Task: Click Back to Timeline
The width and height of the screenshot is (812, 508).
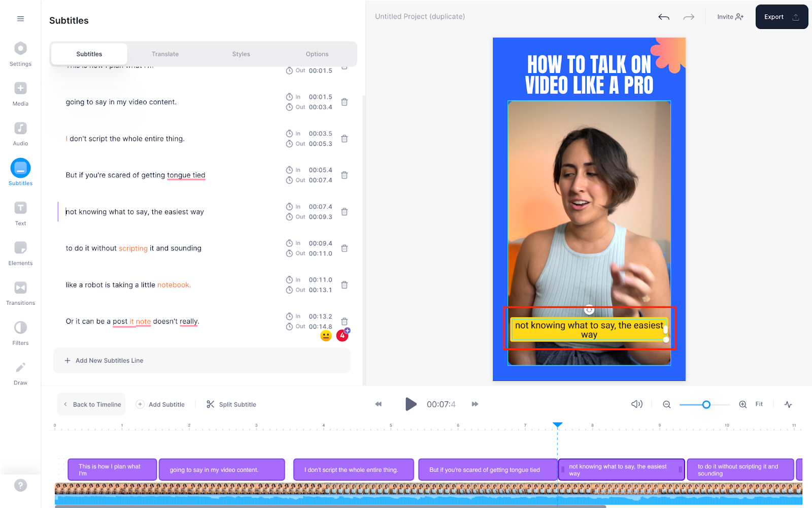Action: [x=91, y=404]
